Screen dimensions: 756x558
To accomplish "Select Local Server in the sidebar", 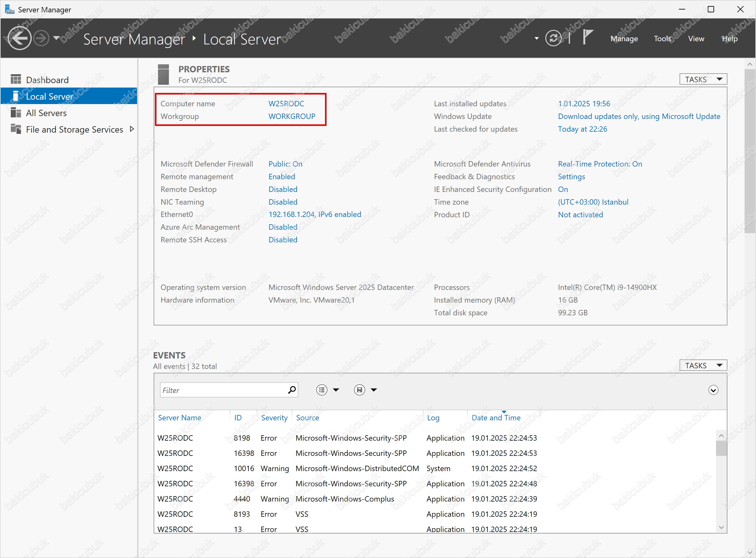I will coord(69,96).
